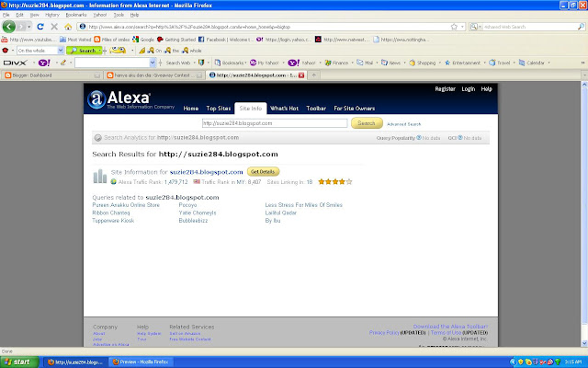The height and width of the screenshot is (368, 588).
Task: Go to the home page icon
Action: pyautogui.click(x=68, y=27)
